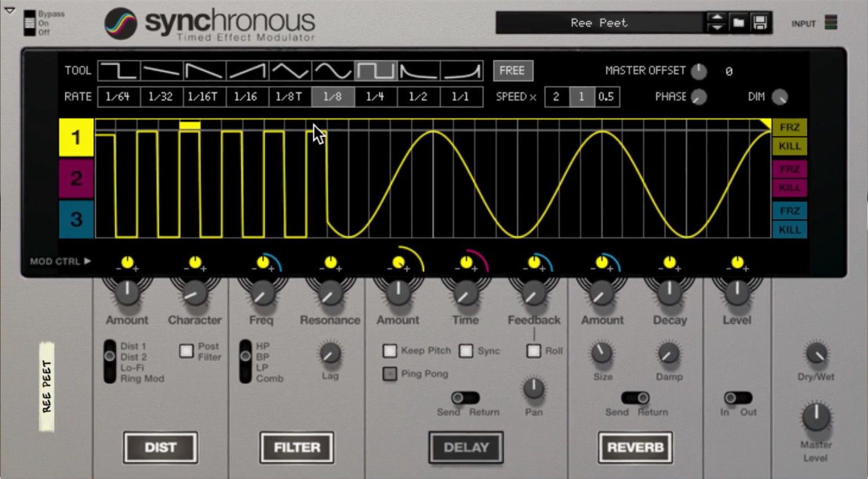
Task: Set rate to 1/2
Action: (418, 97)
